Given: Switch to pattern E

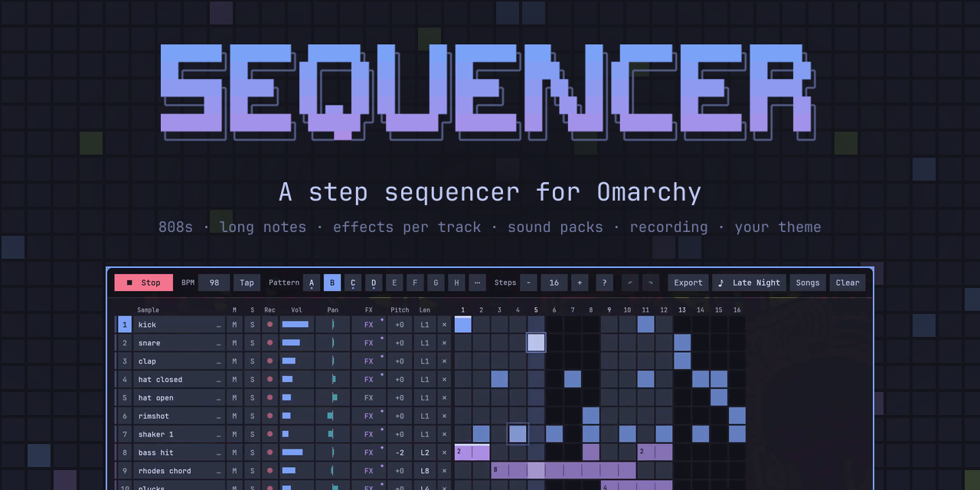Looking at the screenshot, I should coord(394,283).
